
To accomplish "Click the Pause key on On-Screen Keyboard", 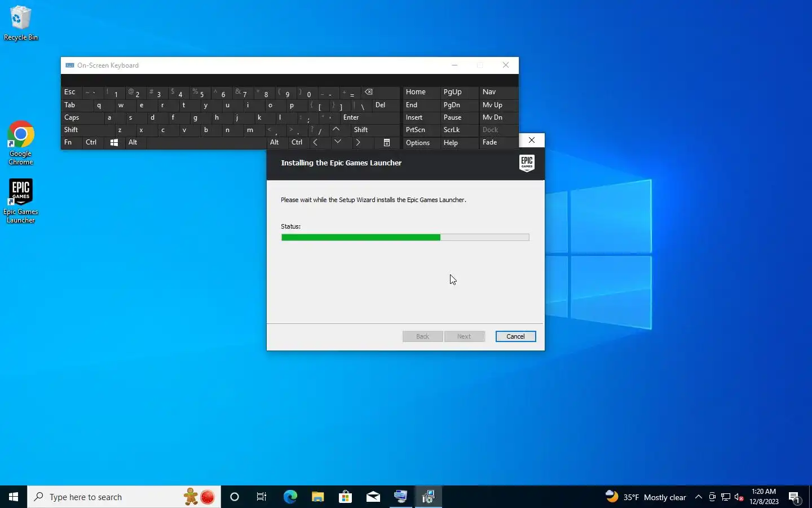I will point(459,117).
